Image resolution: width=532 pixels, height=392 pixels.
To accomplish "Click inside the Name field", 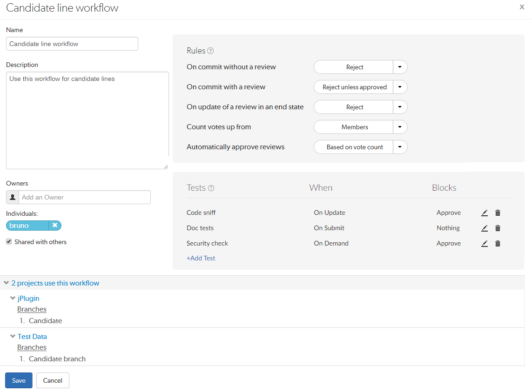I will point(72,43).
